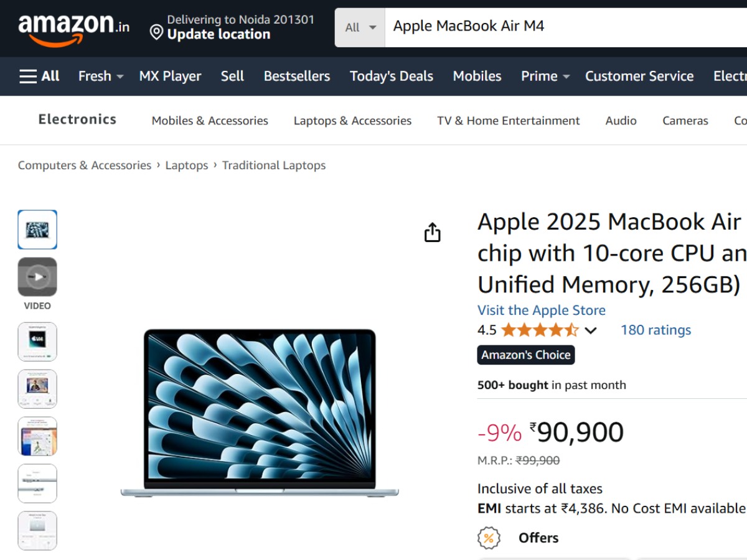Open the All search category dropdown
The width and height of the screenshot is (747, 560).
click(x=360, y=27)
